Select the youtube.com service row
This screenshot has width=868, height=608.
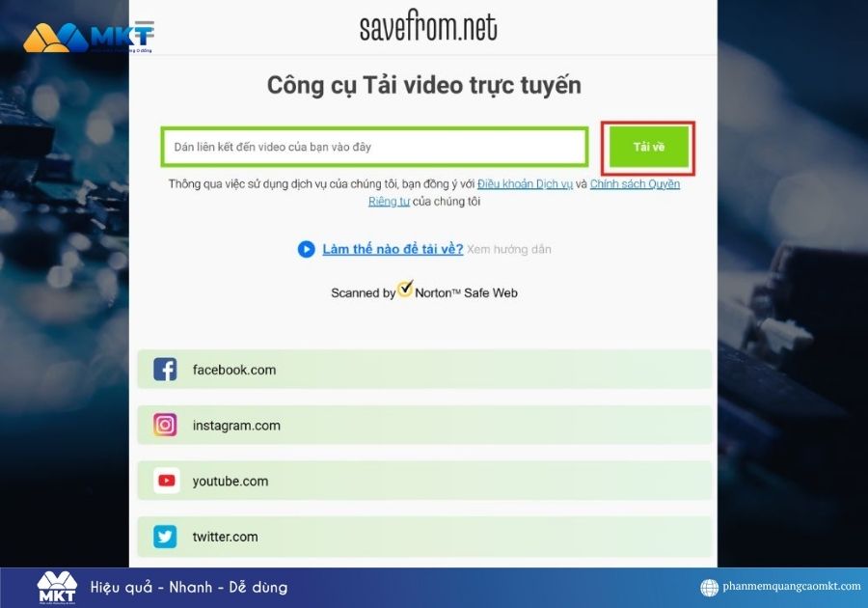tap(424, 481)
